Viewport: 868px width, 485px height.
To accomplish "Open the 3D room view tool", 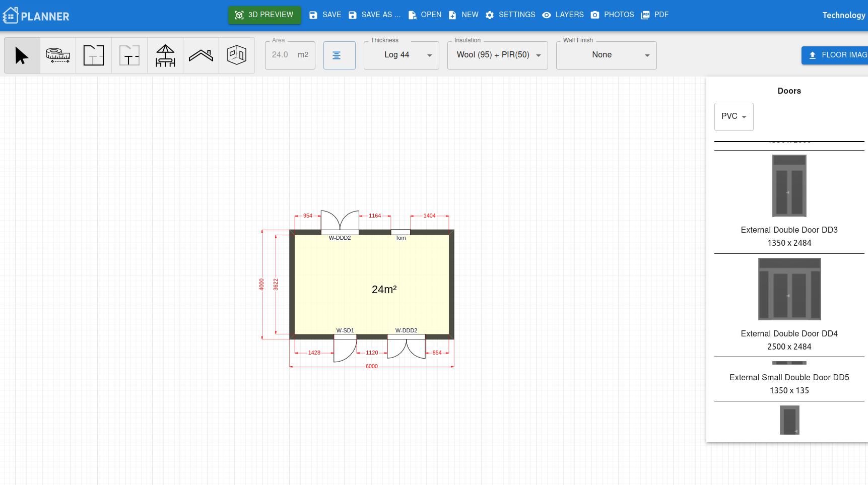I will (237, 55).
